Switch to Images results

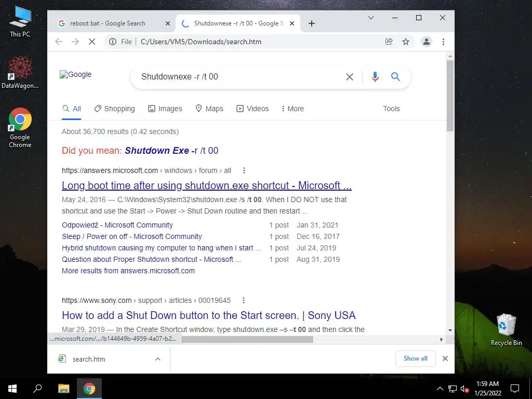click(x=165, y=109)
